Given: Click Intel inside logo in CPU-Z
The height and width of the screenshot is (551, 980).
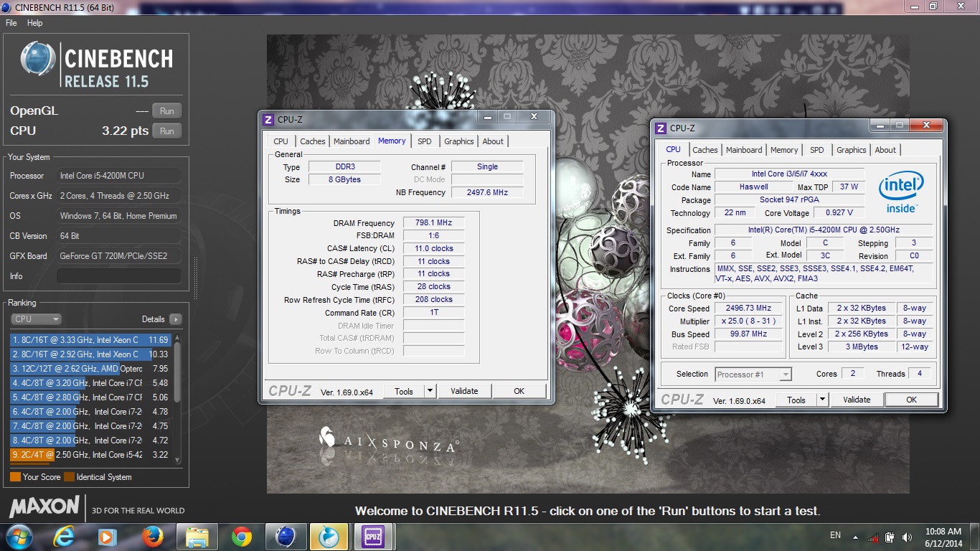Looking at the screenshot, I should (x=901, y=192).
